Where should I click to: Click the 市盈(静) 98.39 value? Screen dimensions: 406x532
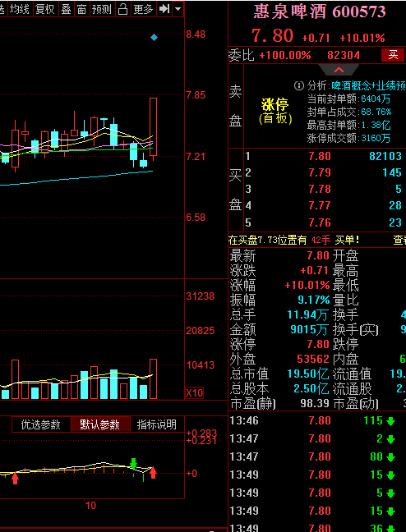pos(315,403)
